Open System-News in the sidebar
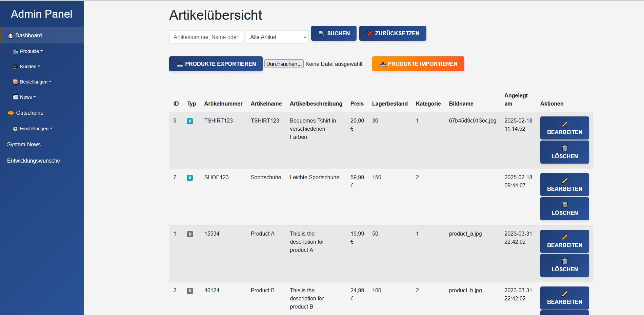 pos(24,144)
